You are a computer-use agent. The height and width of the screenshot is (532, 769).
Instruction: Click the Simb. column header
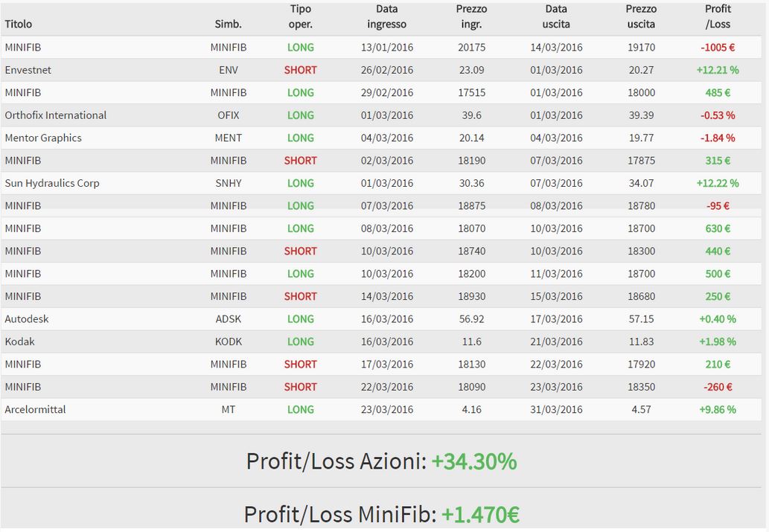click(x=228, y=24)
